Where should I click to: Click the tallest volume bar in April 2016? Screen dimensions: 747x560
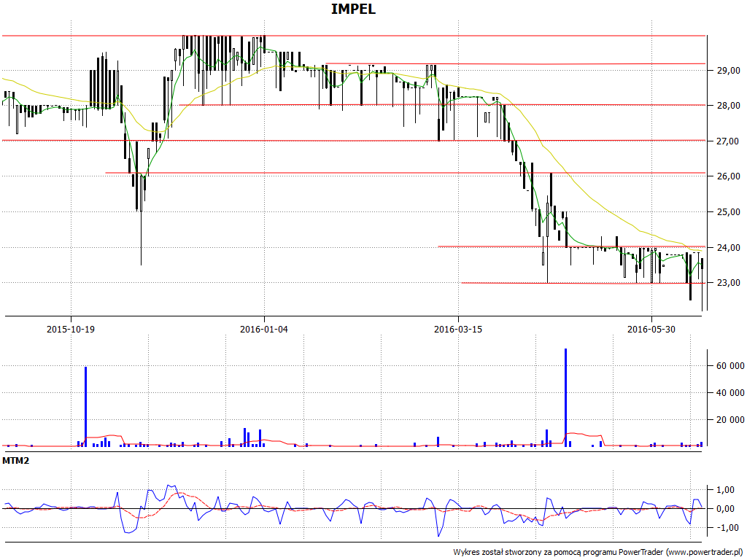coord(565,397)
